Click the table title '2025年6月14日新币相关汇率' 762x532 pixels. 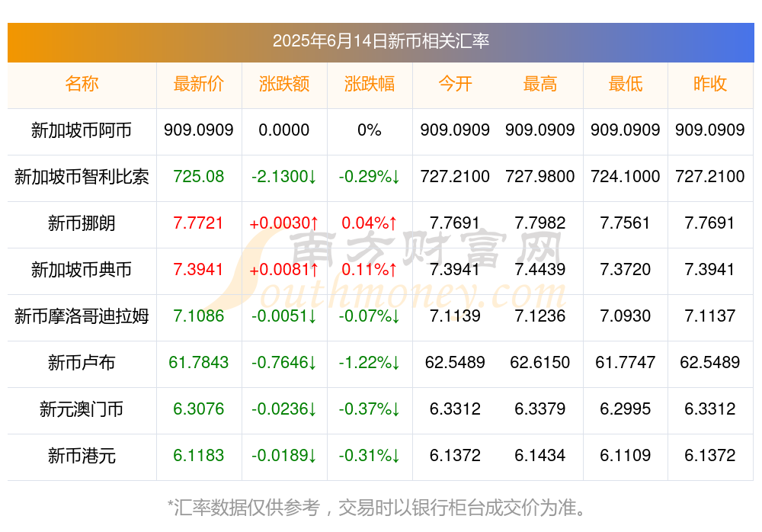(380, 41)
